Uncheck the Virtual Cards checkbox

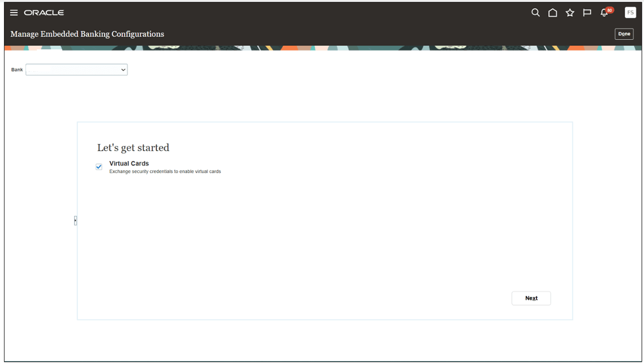coord(99,167)
